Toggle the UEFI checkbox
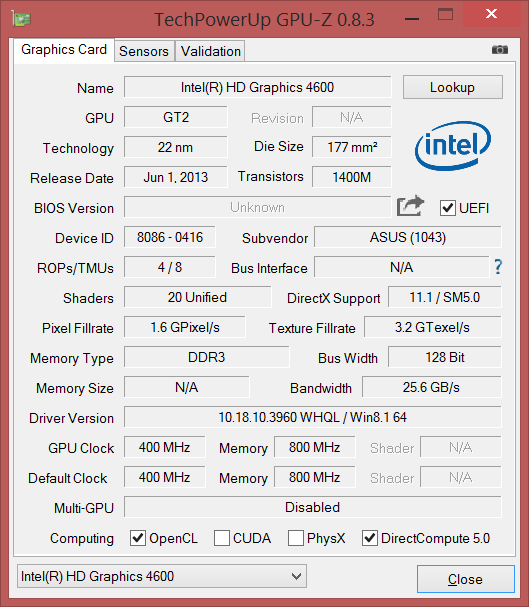 [x=447, y=208]
